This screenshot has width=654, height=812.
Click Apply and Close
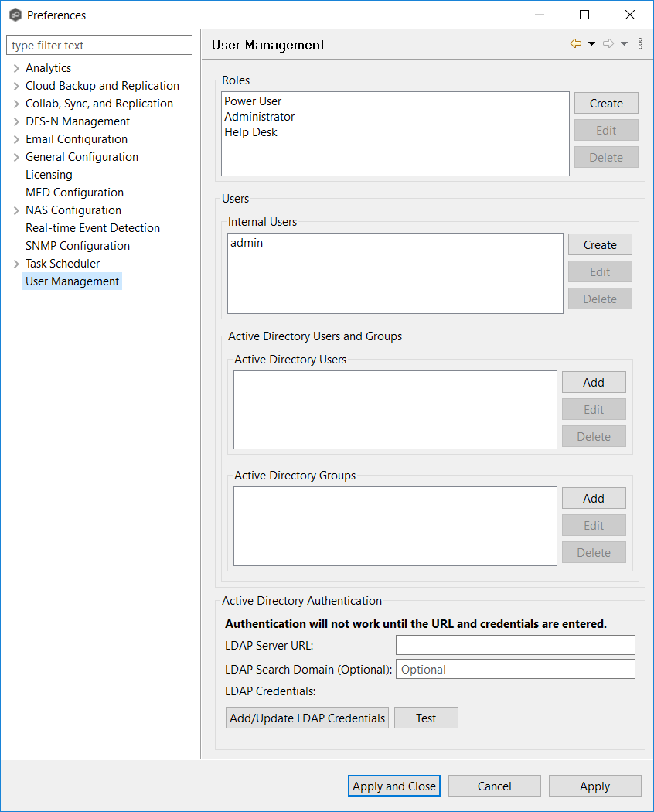(394, 786)
